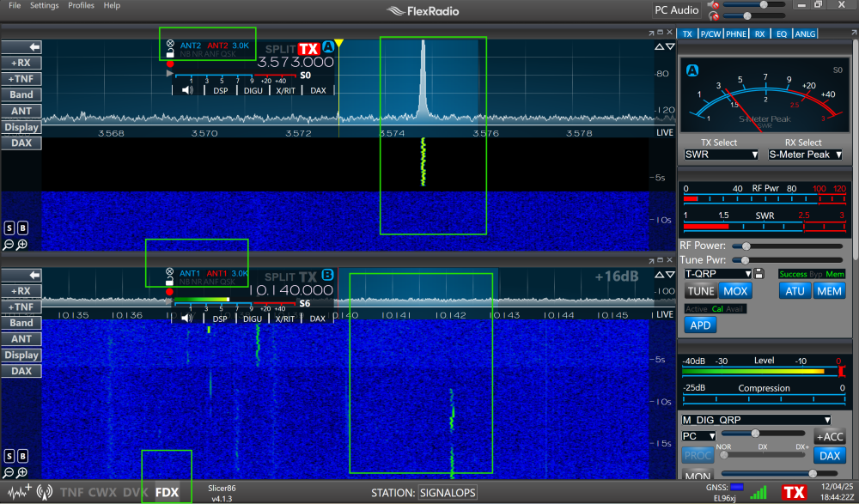
Task: Click the ATU button
Action: pos(795,291)
